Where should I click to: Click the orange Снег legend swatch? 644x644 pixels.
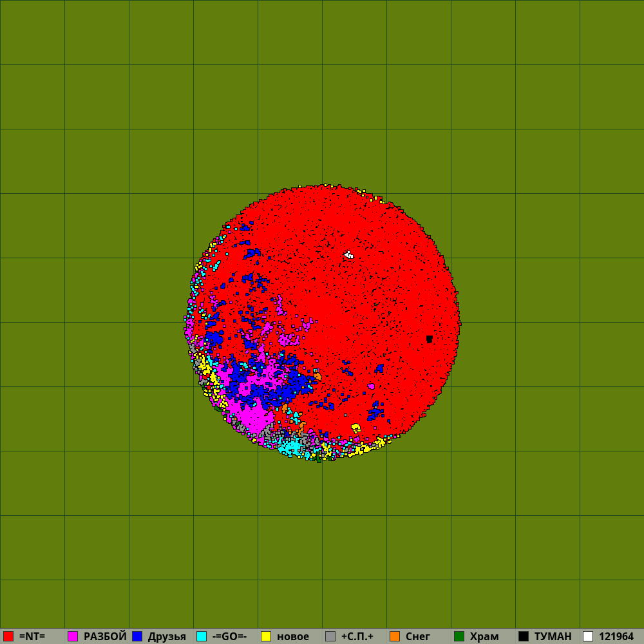395,636
